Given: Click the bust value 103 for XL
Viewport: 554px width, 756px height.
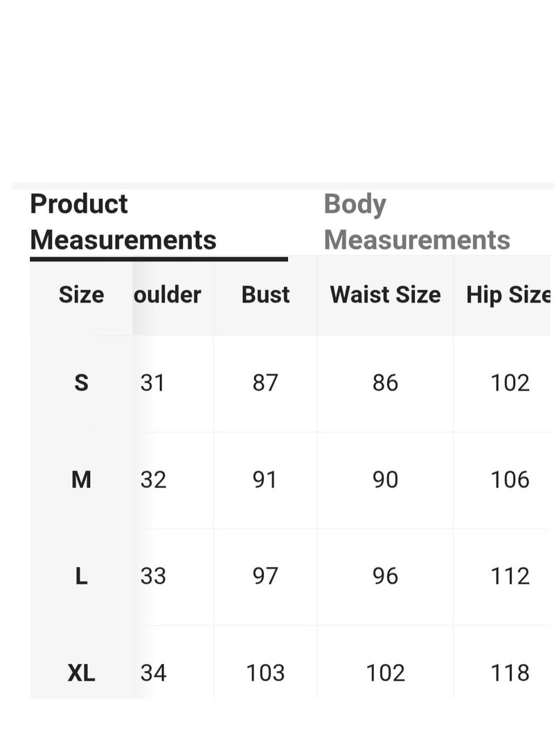Looking at the screenshot, I should click(265, 673).
